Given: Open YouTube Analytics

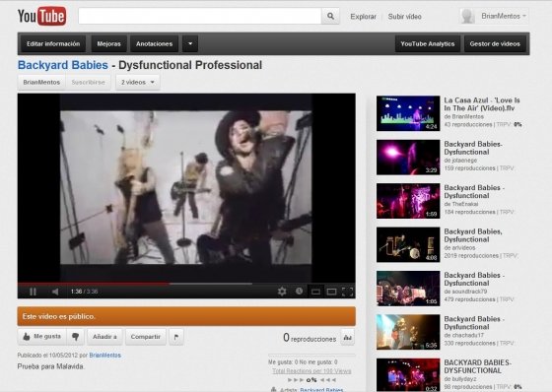Looking at the screenshot, I should pos(428,44).
